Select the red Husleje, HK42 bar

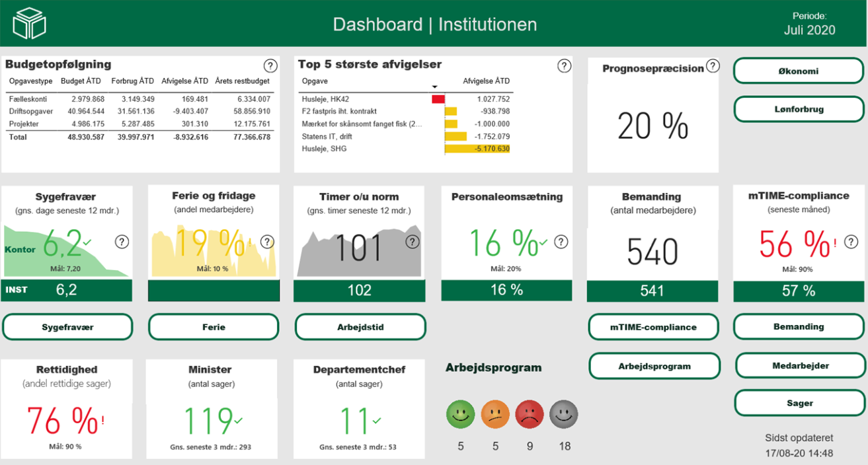coord(438,99)
